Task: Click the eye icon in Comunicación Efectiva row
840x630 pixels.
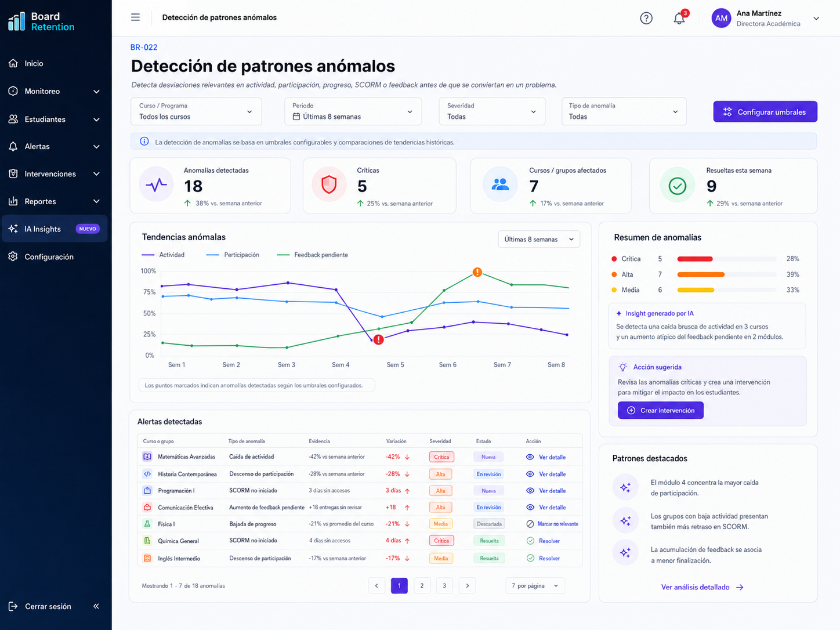Action: [530, 507]
